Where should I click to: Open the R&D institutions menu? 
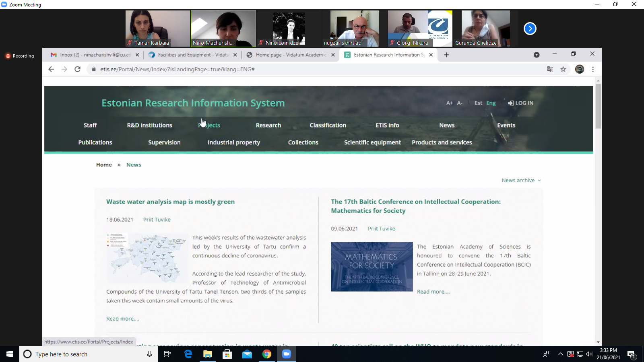[x=150, y=125]
